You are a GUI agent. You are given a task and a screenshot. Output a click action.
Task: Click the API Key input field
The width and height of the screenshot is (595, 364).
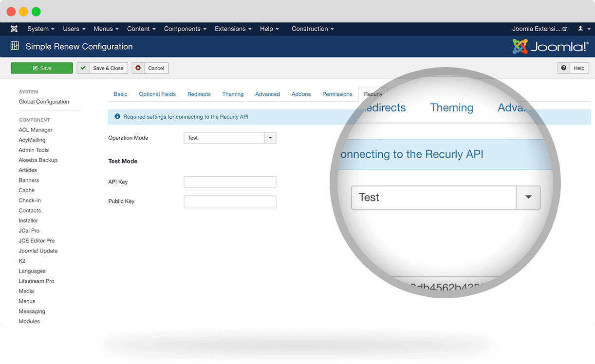point(230,182)
